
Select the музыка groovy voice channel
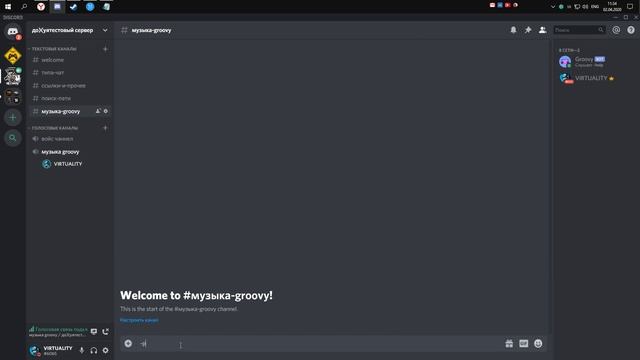pyautogui.click(x=70, y=152)
